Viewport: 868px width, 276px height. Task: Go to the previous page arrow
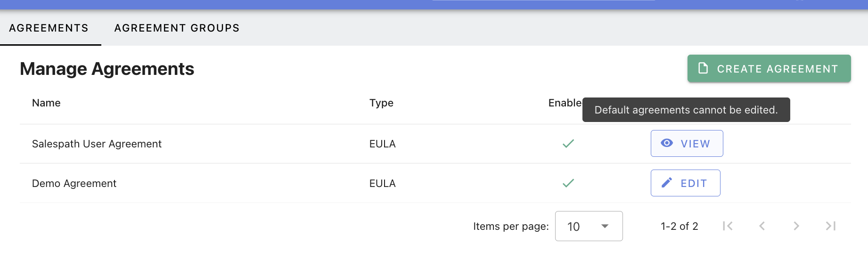coord(762,226)
